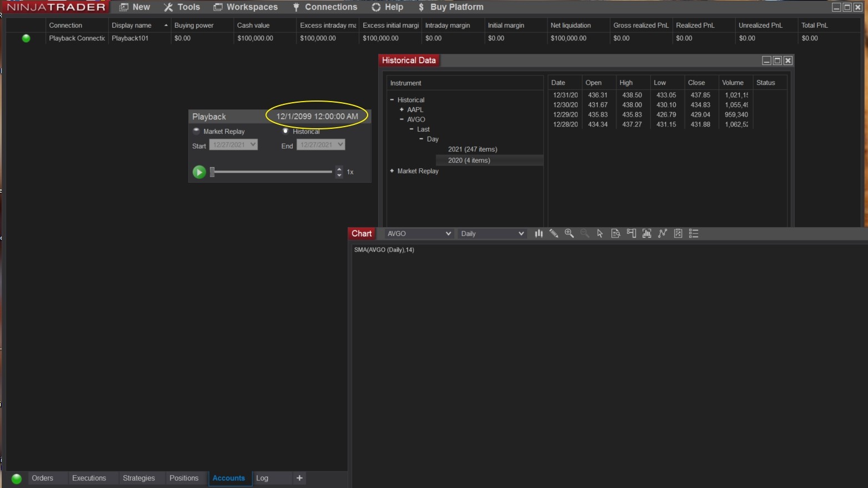Open the End date dropdown in Playback
Image resolution: width=868 pixels, height=488 pixels.
click(321, 145)
